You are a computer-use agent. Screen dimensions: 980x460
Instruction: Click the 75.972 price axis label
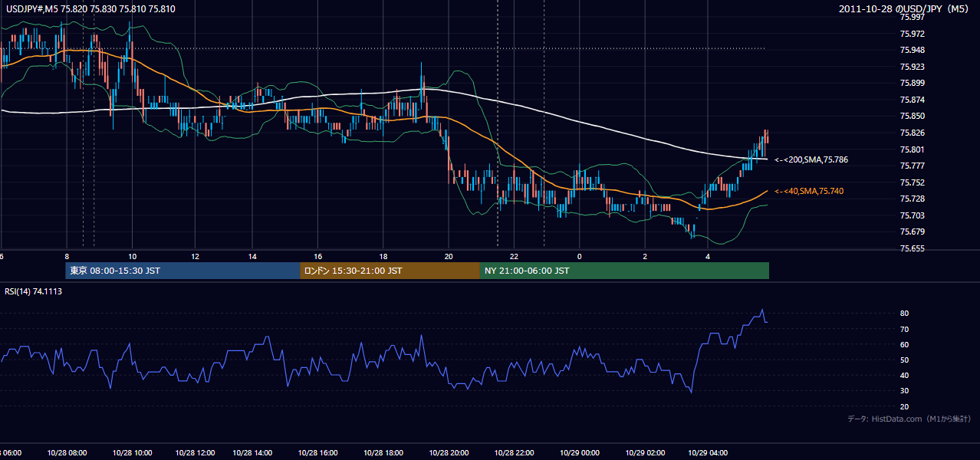click(x=913, y=34)
